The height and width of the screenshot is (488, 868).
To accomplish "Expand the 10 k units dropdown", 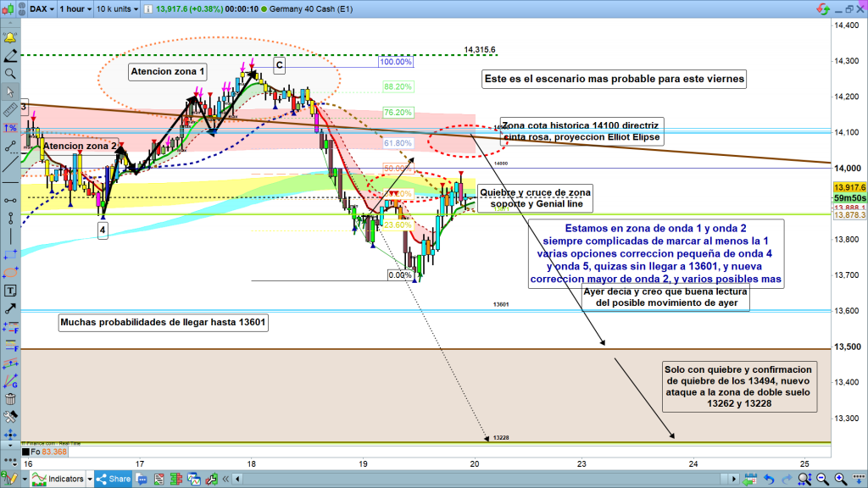I will click(117, 8).
